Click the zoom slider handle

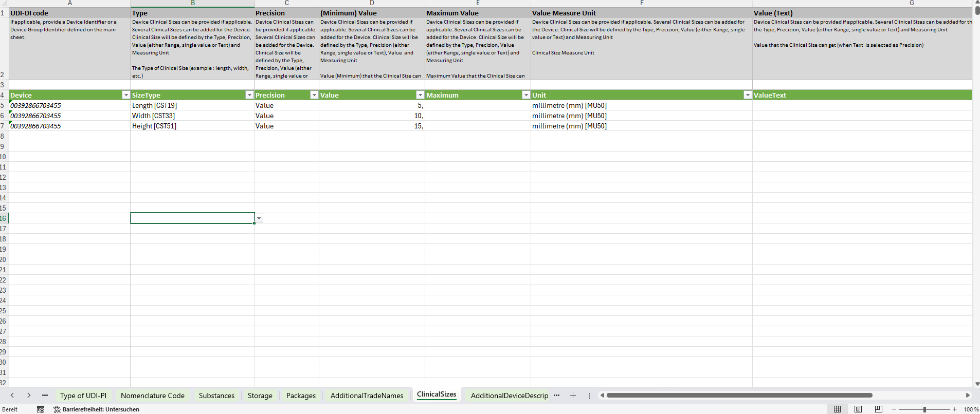pyautogui.click(x=924, y=409)
